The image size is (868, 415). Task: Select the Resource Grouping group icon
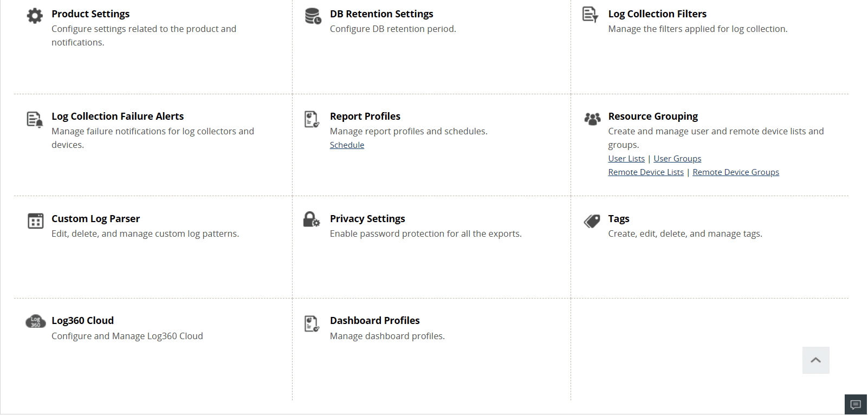[x=592, y=118]
